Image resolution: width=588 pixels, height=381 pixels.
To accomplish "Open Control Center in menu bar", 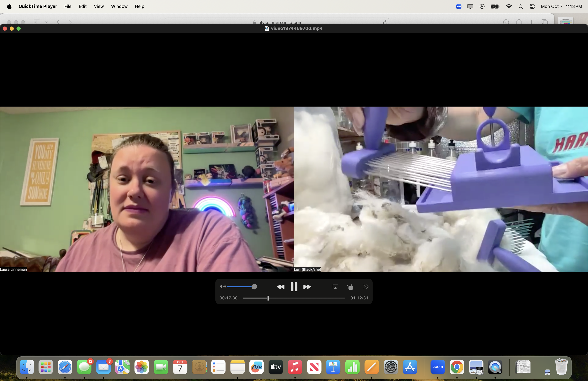I will [x=532, y=6].
